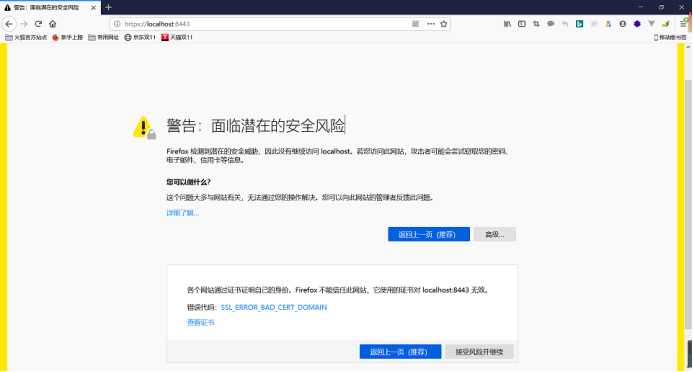Open the home page icon
This screenshot has height=372, width=693.
click(53, 24)
